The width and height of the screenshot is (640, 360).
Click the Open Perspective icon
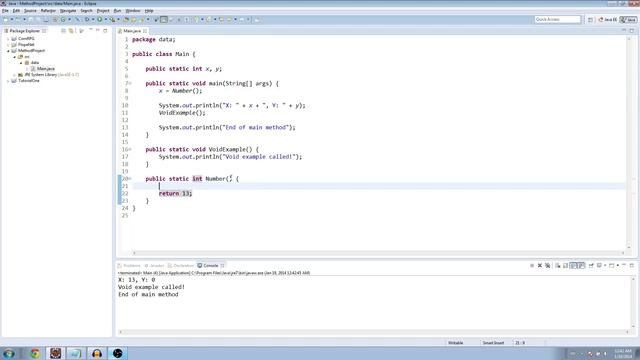[590, 20]
